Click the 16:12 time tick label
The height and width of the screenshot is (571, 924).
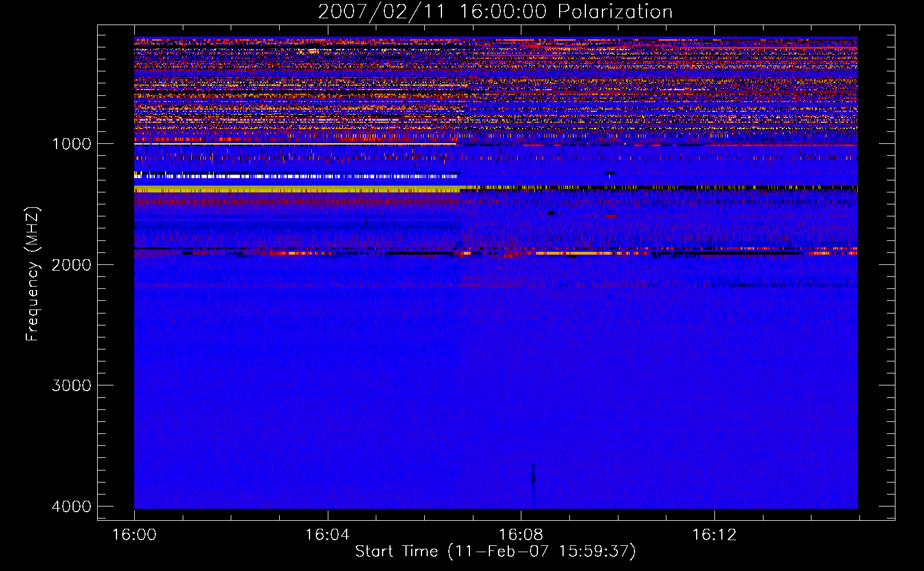(x=714, y=534)
